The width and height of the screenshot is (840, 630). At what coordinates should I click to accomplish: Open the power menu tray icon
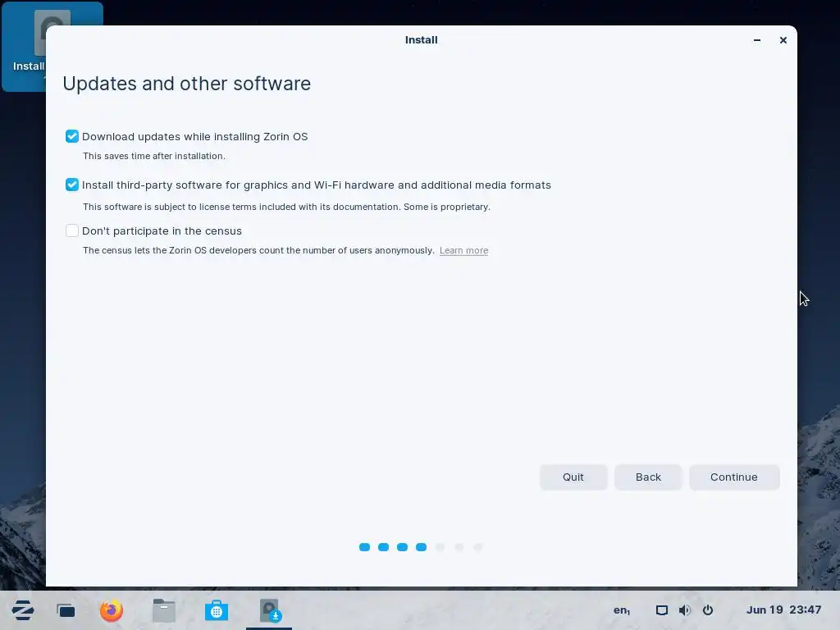tap(708, 610)
